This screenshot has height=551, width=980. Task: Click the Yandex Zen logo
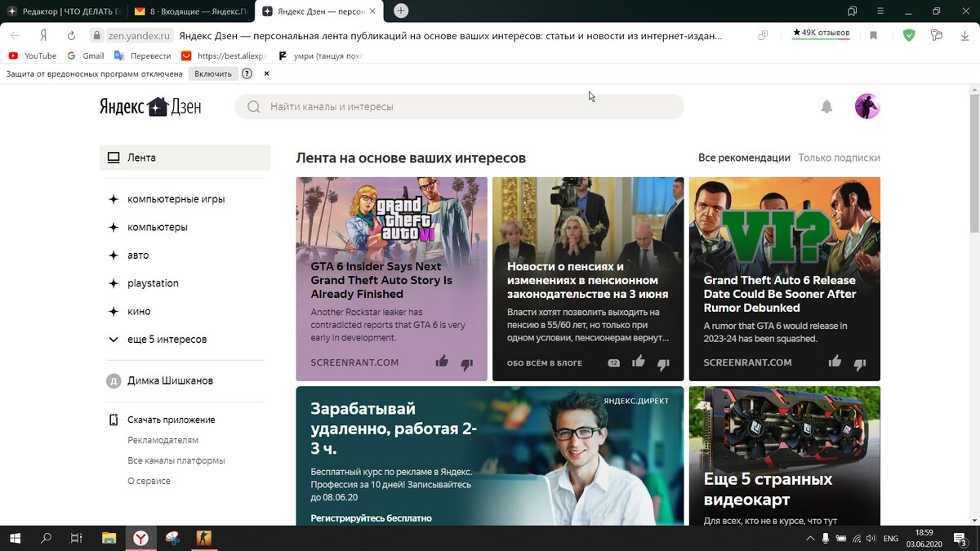click(x=150, y=107)
